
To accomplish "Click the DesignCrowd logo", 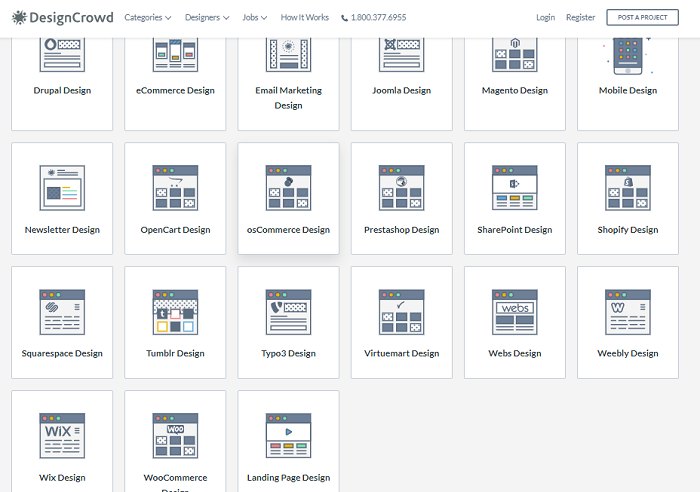I will point(62,17).
